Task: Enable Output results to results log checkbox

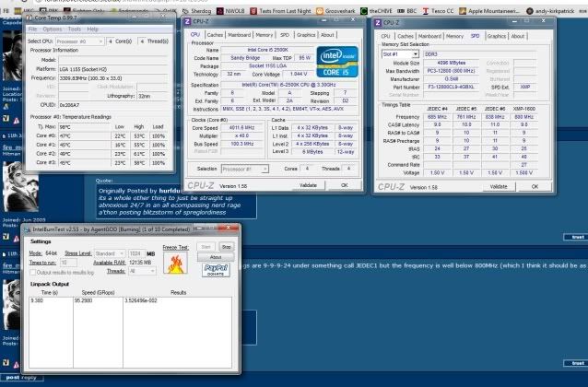Action: pos(33,272)
